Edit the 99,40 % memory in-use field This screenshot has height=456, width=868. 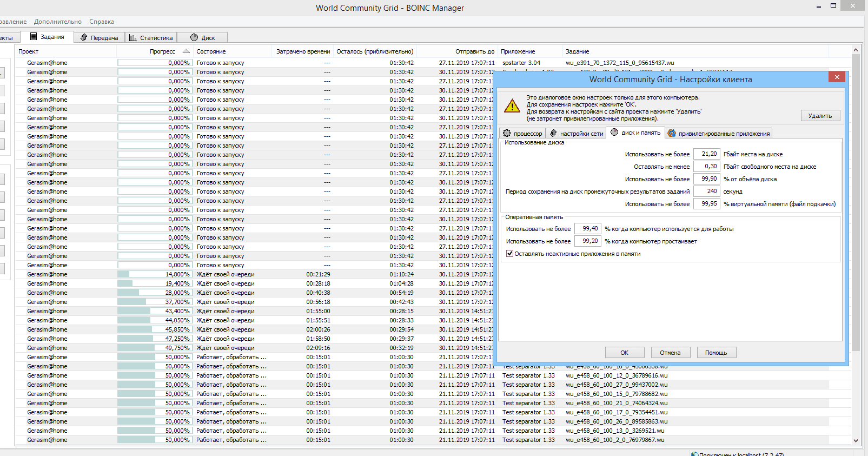pyautogui.click(x=588, y=228)
